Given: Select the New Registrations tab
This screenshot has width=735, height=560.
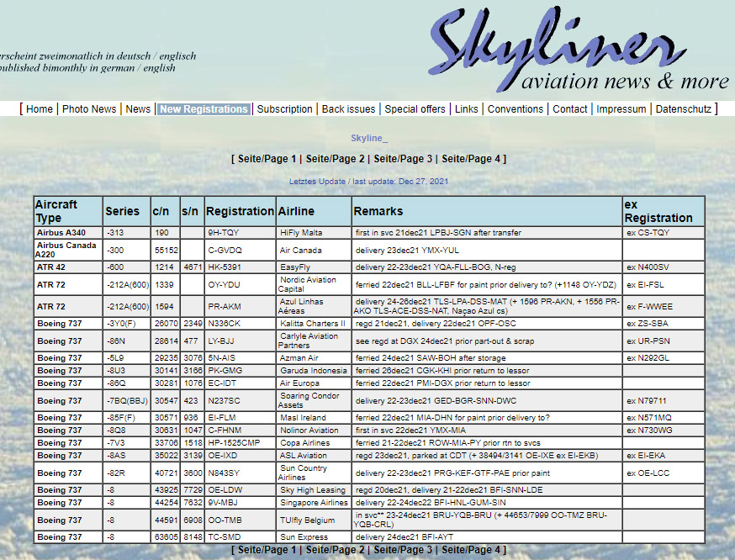Looking at the screenshot, I should click(x=204, y=109).
